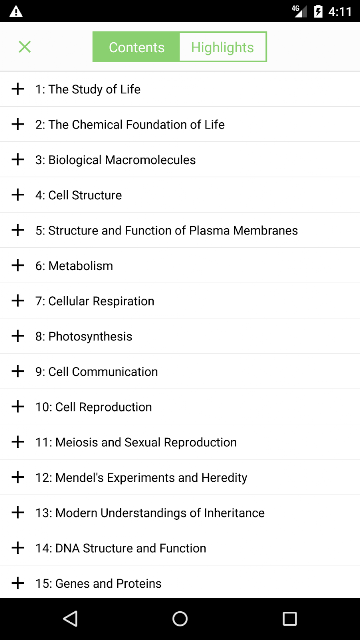This screenshot has width=360, height=640.
Task: Open Mendel's Experiments and Heredity
Action: (x=180, y=477)
